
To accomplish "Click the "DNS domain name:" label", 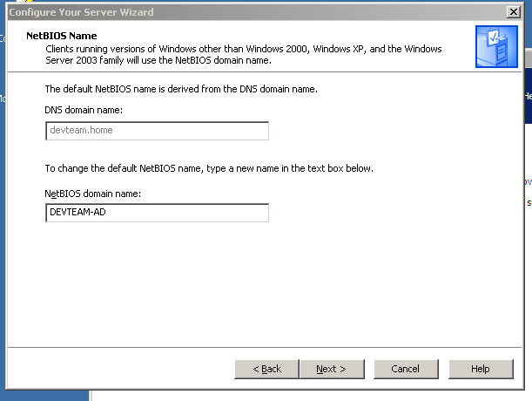I will (x=84, y=110).
